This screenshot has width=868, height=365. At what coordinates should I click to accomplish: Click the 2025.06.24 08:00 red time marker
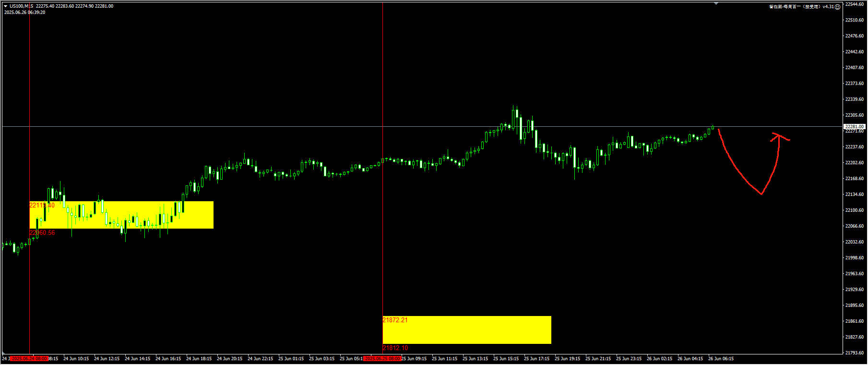point(29,359)
